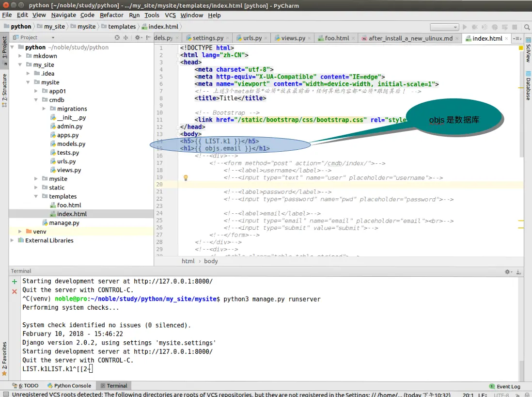This screenshot has height=397, width=532.
Task: Click the Project panel settings gear icon
Action: pos(138,37)
